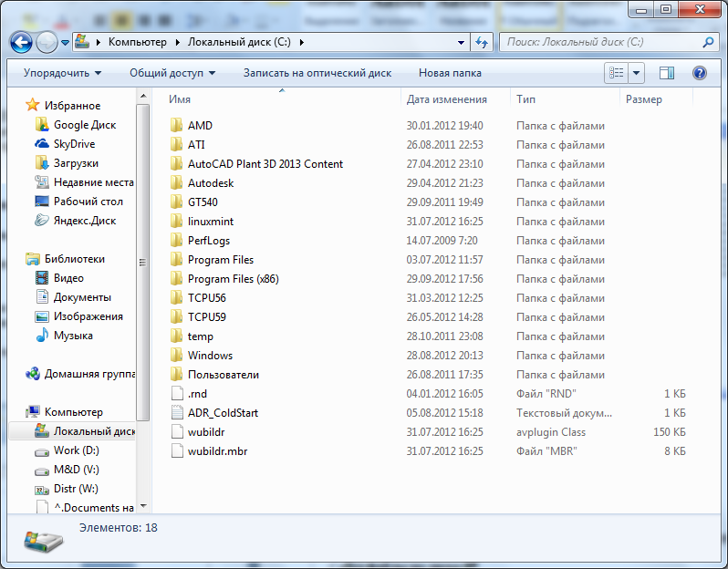Open the recent pages dropdown arrow

(x=65, y=43)
